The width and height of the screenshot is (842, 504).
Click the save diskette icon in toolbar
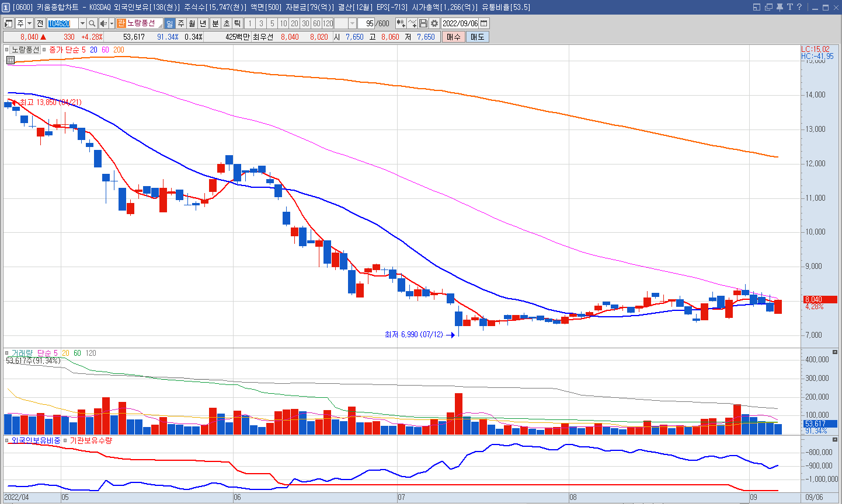pos(423,23)
